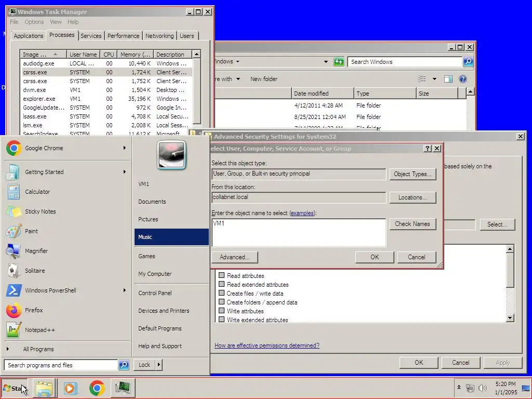Check Read attributes permission
The width and height of the screenshot is (532, 399).
221,275
